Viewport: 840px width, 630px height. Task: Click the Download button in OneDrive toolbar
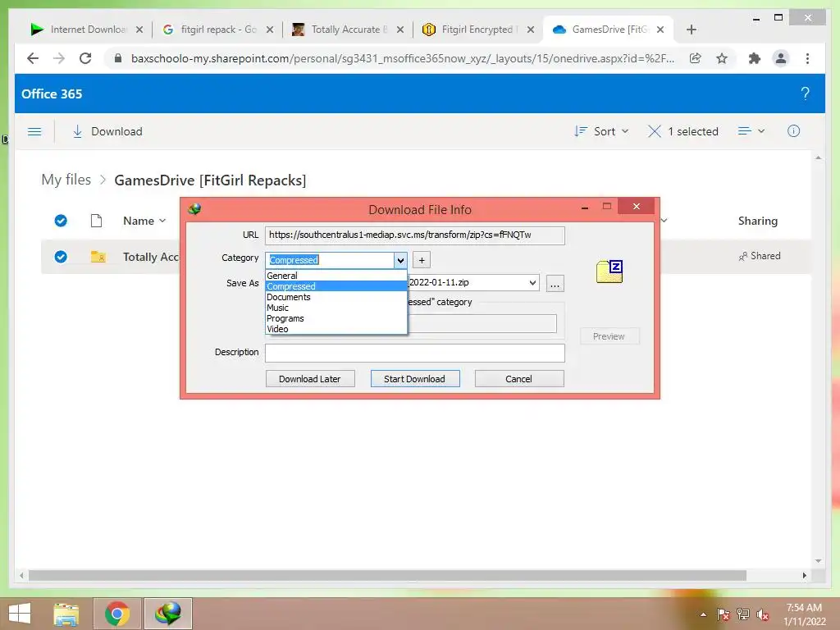click(x=107, y=131)
